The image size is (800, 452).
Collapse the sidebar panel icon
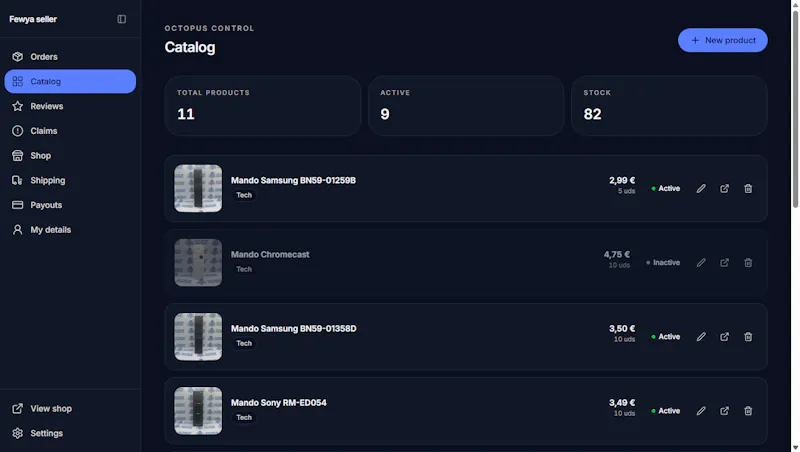coord(121,19)
